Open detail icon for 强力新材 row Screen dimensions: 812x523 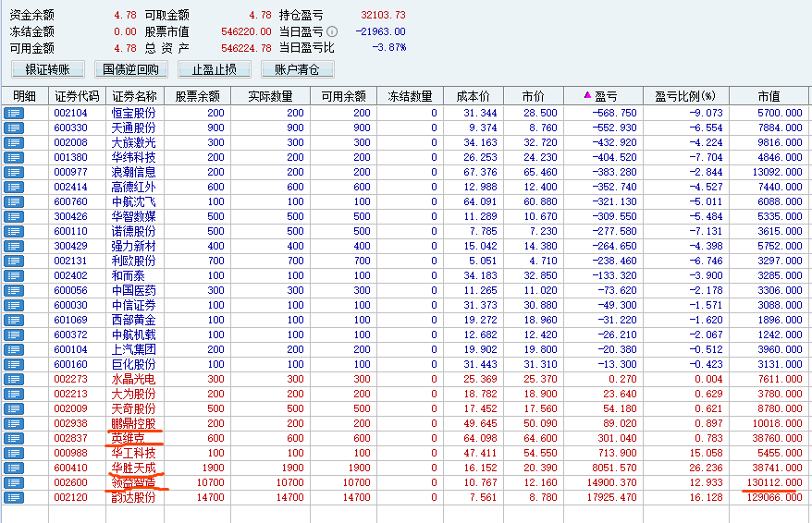(x=14, y=246)
